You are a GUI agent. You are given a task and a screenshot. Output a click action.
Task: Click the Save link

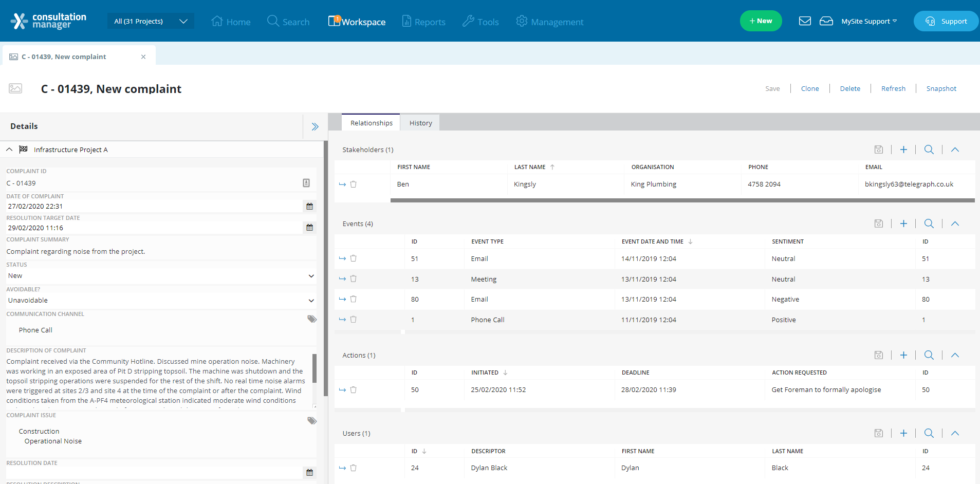[x=772, y=88]
